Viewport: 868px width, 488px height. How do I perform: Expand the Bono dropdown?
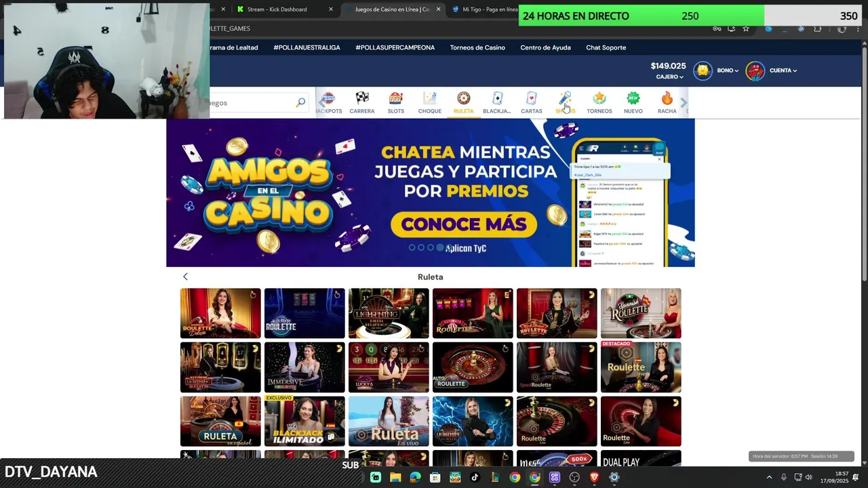pos(728,70)
